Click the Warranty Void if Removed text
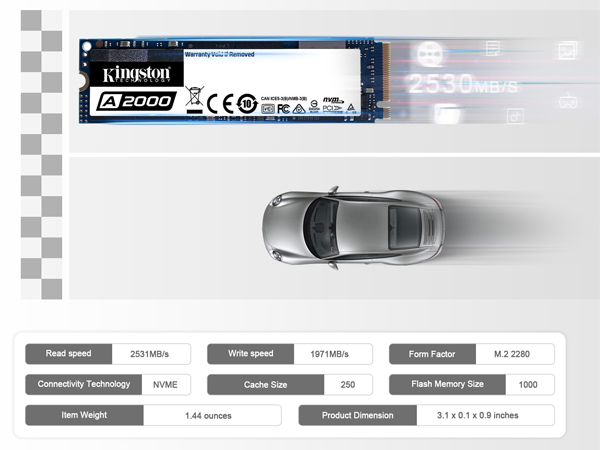The width and height of the screenshot is (600, 450). pos(220,54)
